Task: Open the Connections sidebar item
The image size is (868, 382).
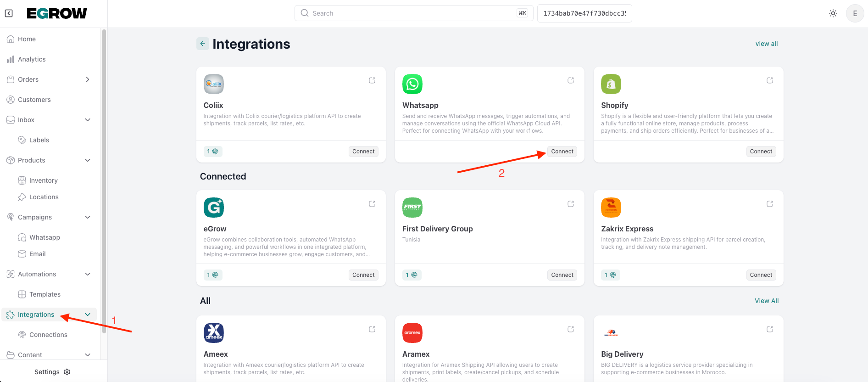Action: pos(48,335)
